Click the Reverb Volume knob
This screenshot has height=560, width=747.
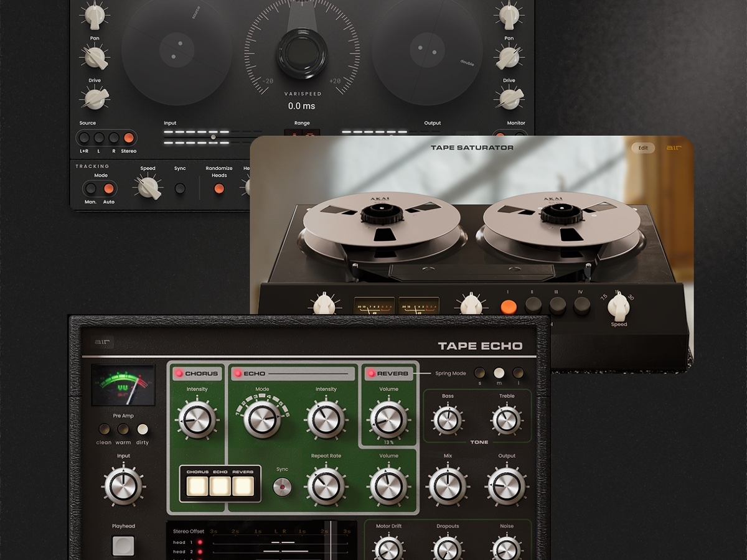pyautogui.click(x=388, y=419)
